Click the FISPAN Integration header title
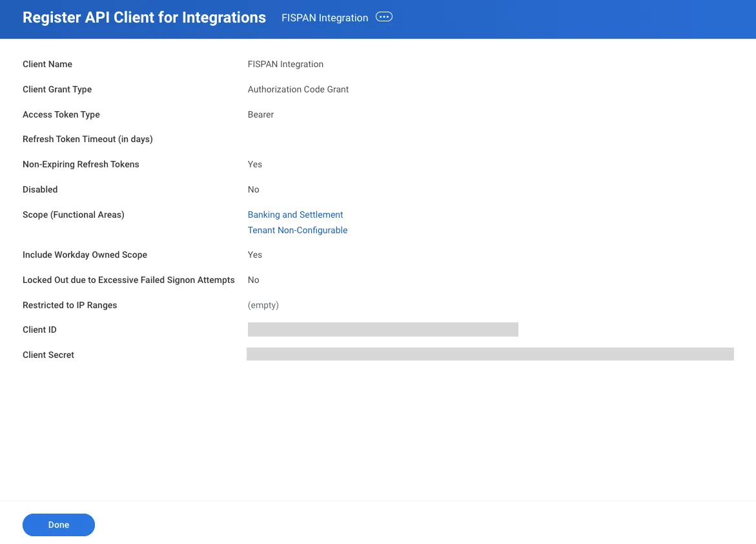The width and height of the screenshot is (756, 544). (x=325, y=18)
